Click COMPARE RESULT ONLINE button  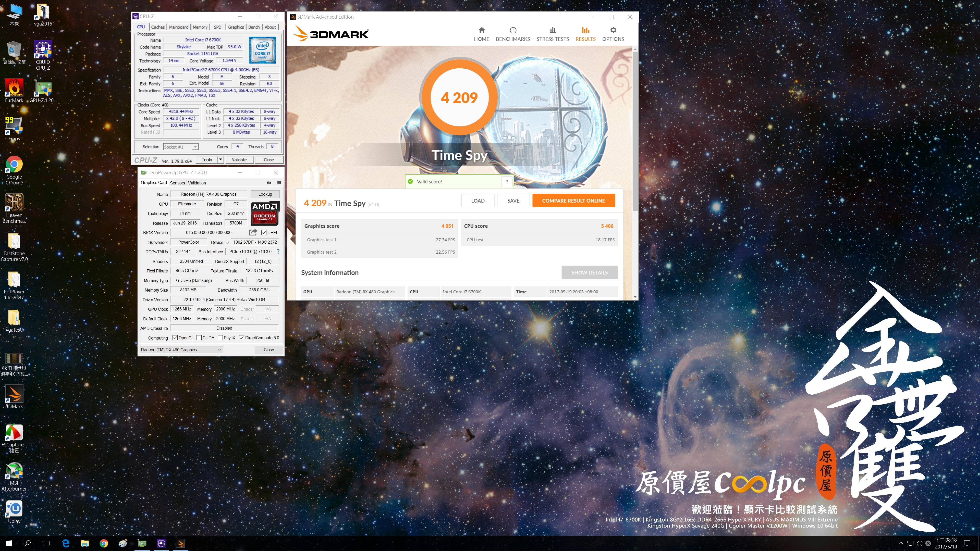pos(573,201)
